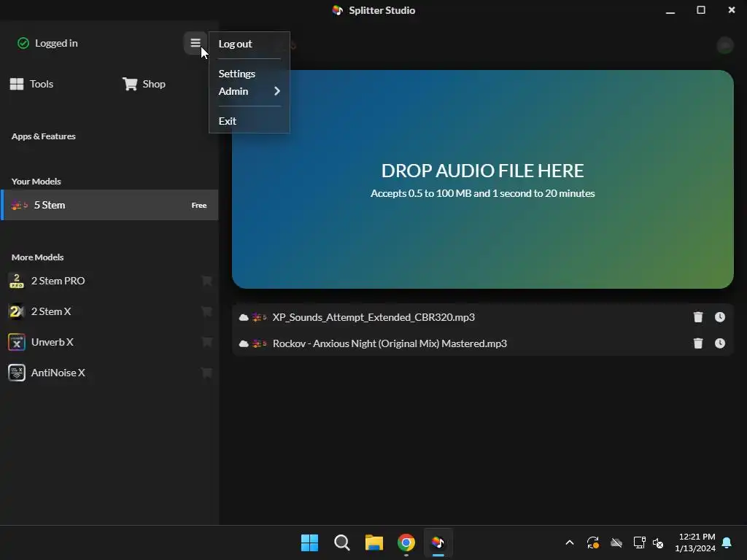
Task: Open the taskbar clock and date
Action: click(x=695, y=542)
